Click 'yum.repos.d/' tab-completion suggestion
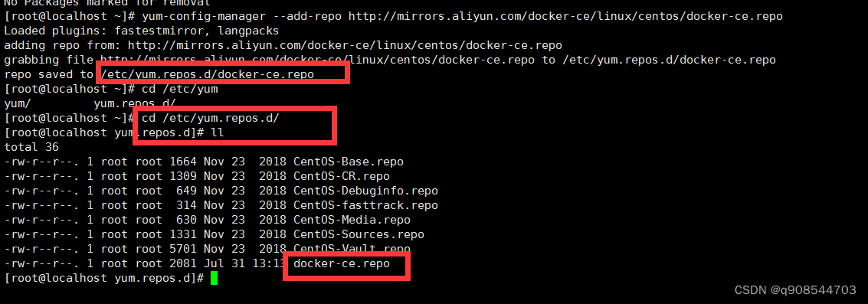868x304 pixels. click(x=135, y=103)
